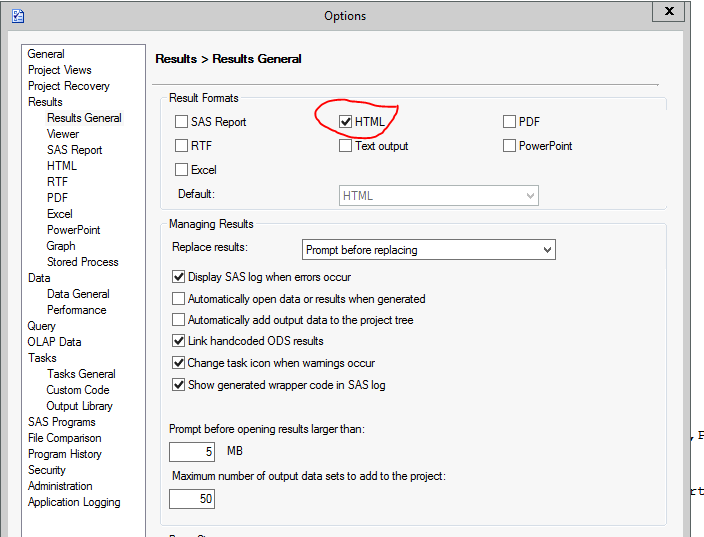The height and width of the screenshot is (537, 704).
Task: Click the results size MB input field
Action: coord(192,452)
